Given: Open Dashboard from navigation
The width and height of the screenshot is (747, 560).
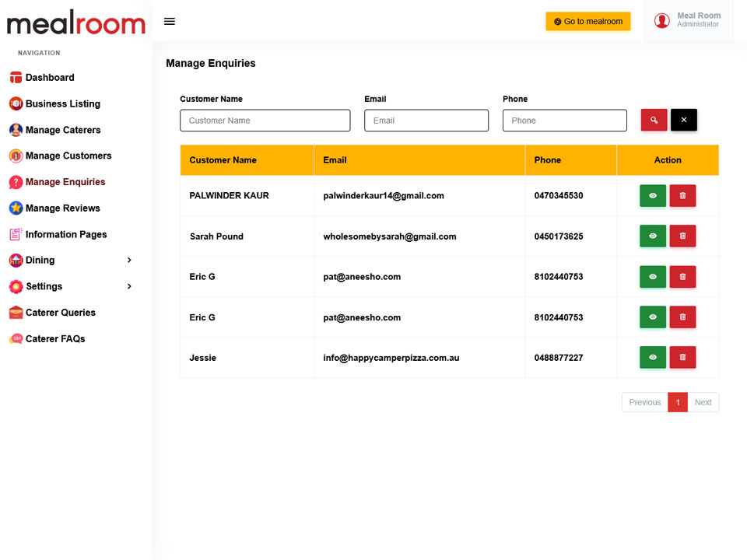Looking at the screenshot, I should click(50, 77).
